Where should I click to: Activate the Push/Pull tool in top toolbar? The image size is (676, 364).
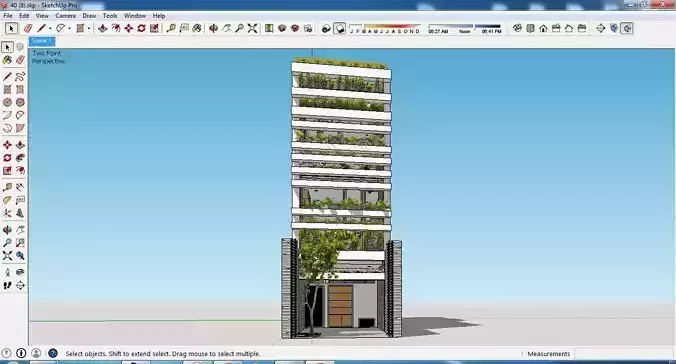point(103,28)
